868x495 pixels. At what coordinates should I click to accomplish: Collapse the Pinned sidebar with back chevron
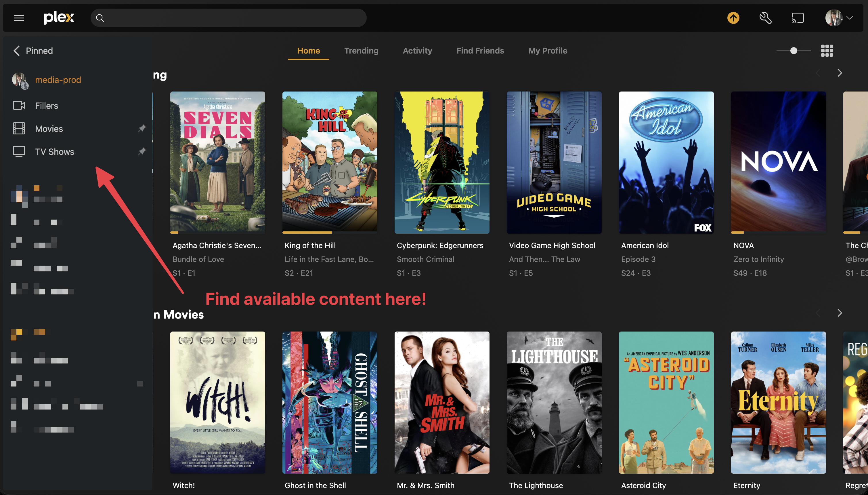click(x=16, y=50)
